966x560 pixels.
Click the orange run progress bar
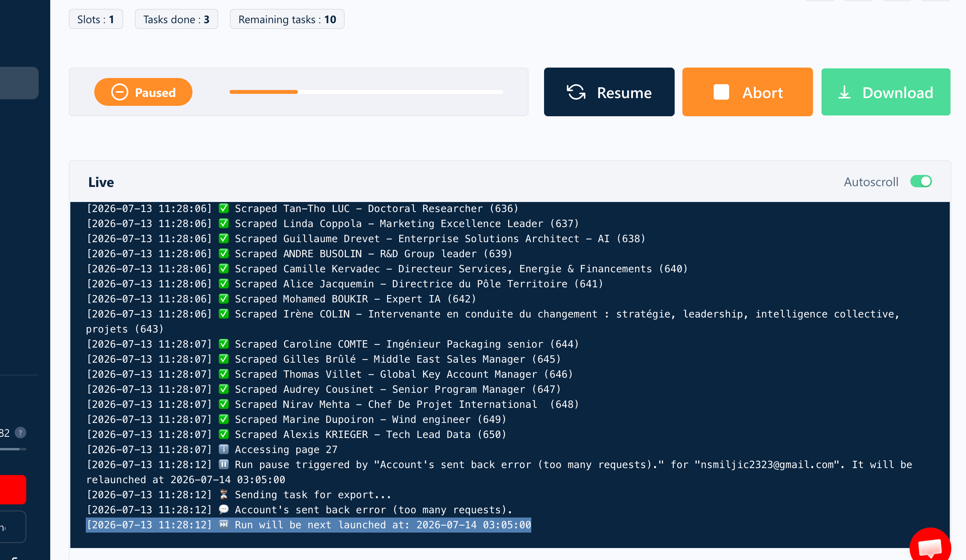(366, 92)
